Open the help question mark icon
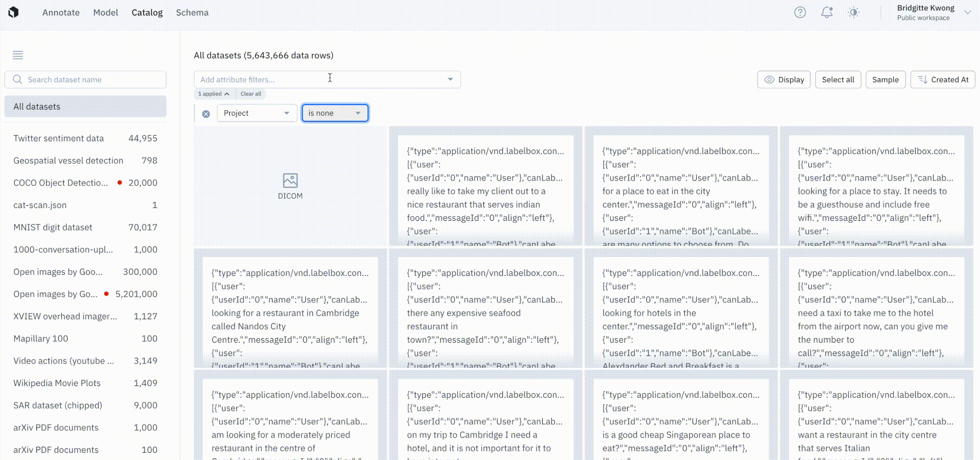 pyautogui.click(x=800, y=12)
